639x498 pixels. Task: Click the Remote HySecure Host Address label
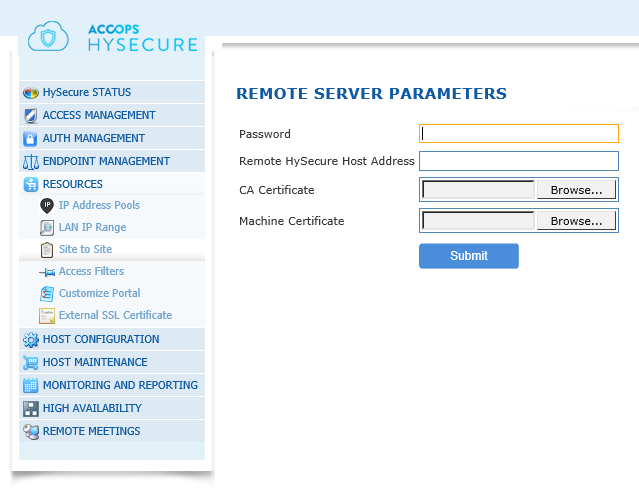click(x=326, y=161)
